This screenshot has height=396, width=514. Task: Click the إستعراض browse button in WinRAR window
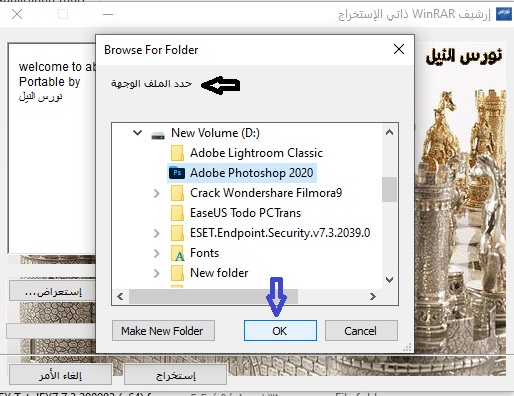click(x=53, y=292)
